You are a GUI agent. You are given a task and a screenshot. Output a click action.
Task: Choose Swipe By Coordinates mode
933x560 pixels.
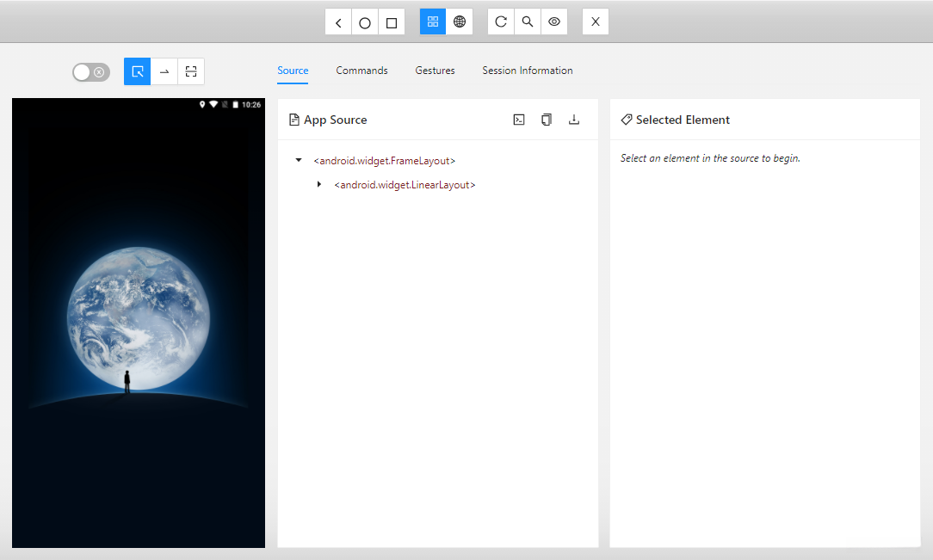pos(164,71)
